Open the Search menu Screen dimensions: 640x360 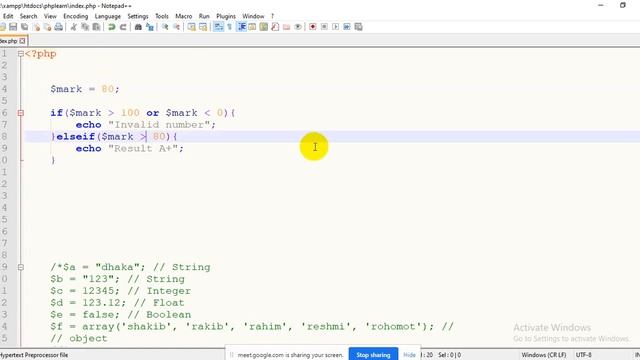[x=29, y=16]
